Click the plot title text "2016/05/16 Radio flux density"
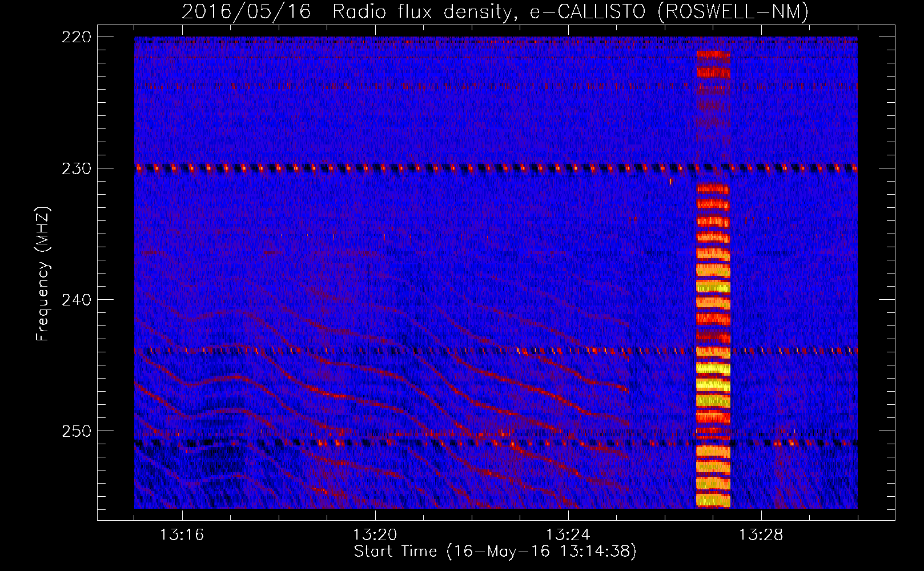This screenshot has width=924, height=571. [348, 11]
